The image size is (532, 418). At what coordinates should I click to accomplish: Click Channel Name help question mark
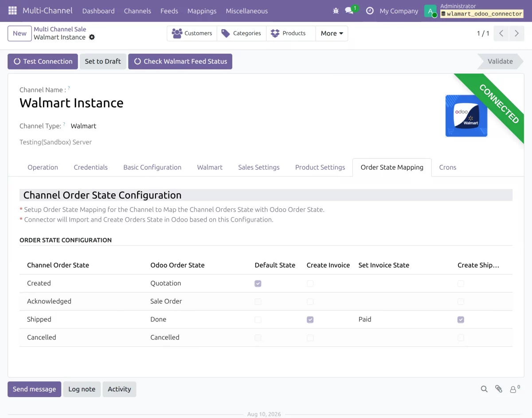click(x=69, y=89)
